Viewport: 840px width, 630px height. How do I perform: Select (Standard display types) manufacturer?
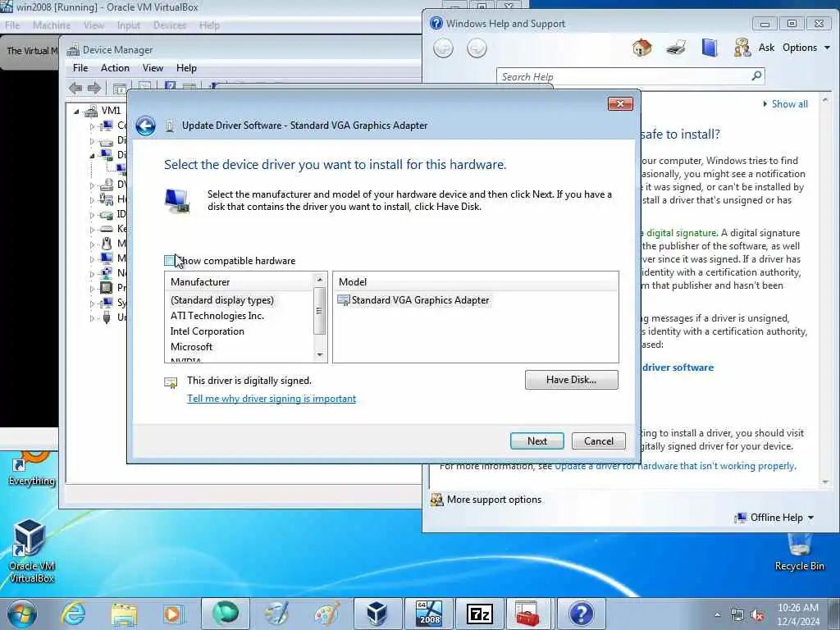(x=221, y=300)
